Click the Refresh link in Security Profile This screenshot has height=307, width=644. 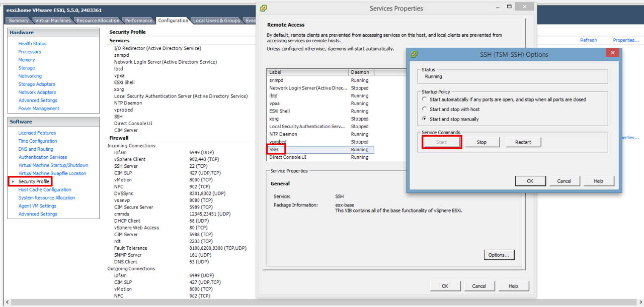[x=588, y=40]
